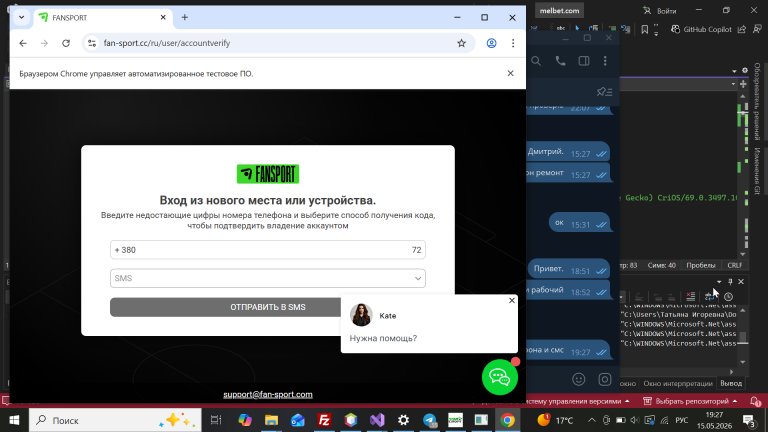Toggle Telegram side panel icon
Viewport: 768px width, 432px height.
coord(584,61)
